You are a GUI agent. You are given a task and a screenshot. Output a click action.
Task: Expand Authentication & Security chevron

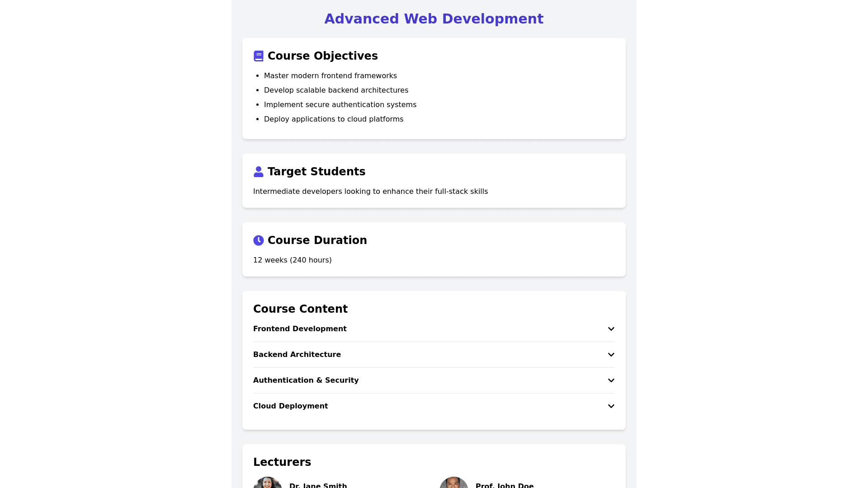[x=611, y=380]
